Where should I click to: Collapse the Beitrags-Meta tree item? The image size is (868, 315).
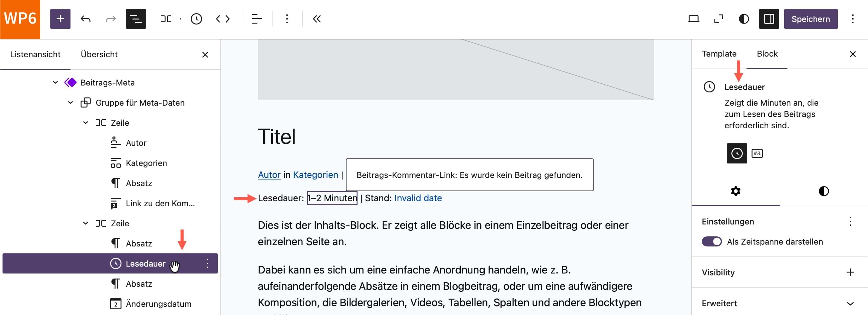click(x=55, y=82)
